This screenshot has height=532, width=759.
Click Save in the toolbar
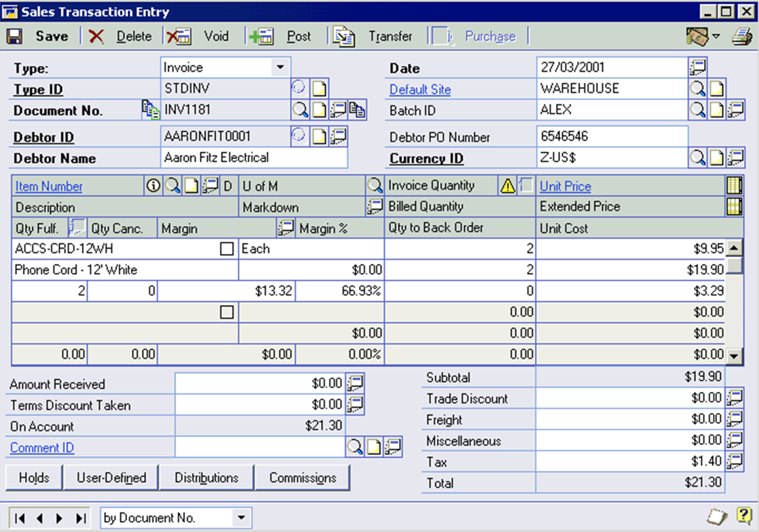click(38, 37)
